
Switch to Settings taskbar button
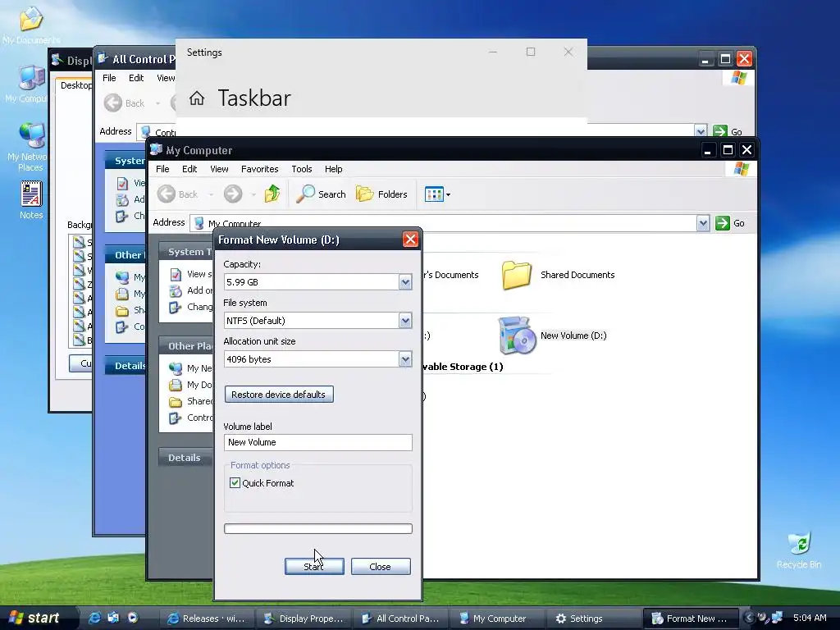[x=594, y=619]
